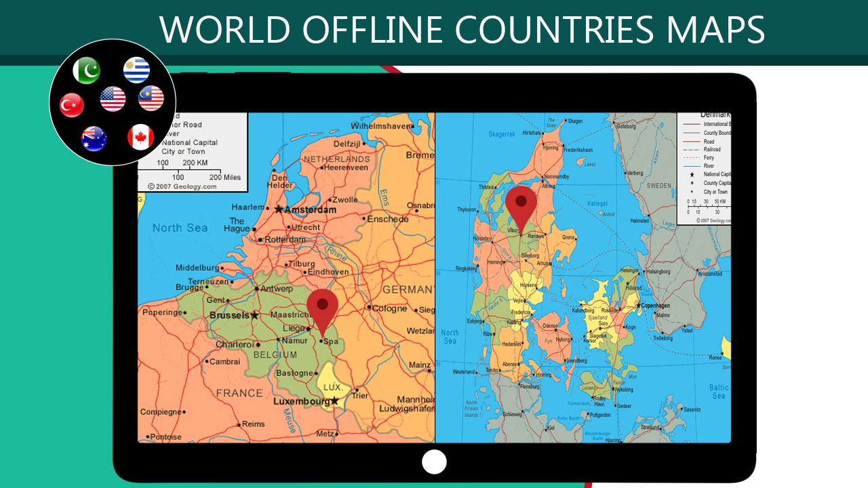Select The Hague label
This screenshot has height=488, width=868.
pos(237,225)
